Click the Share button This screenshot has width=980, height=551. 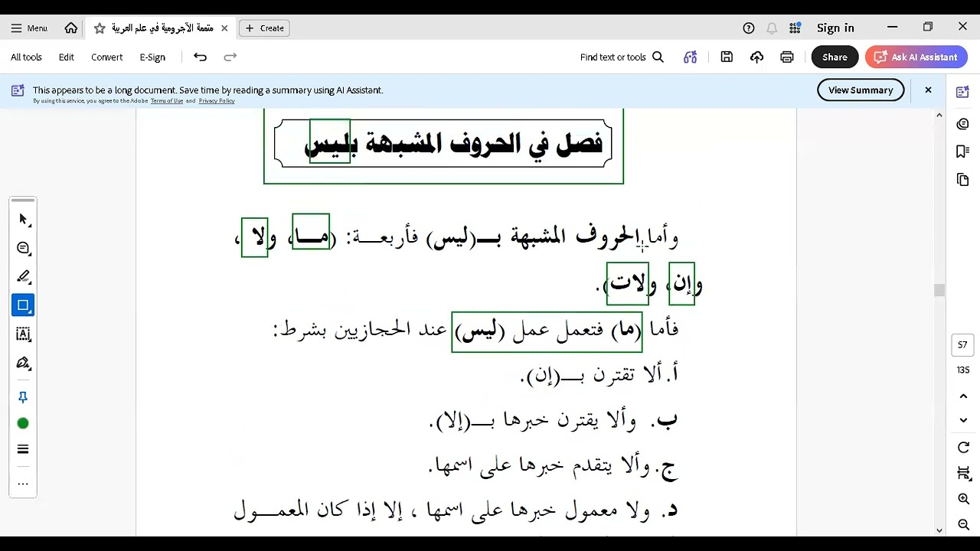(x=835, y=57)
